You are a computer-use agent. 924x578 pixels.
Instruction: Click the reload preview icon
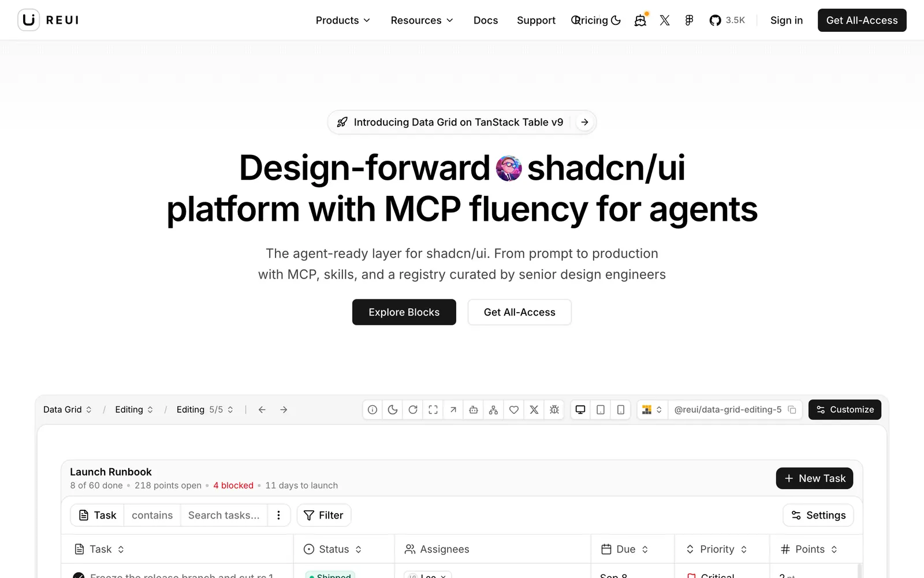(413, 410)
